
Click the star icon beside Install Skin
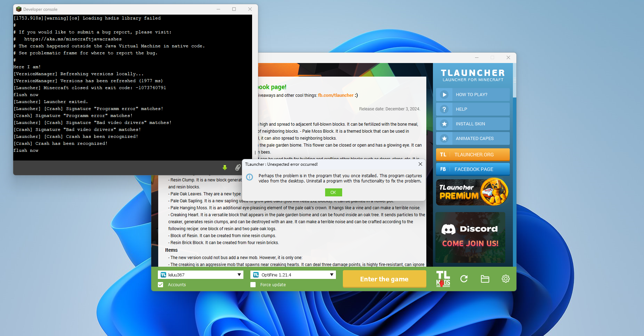[x=444, y=124]
